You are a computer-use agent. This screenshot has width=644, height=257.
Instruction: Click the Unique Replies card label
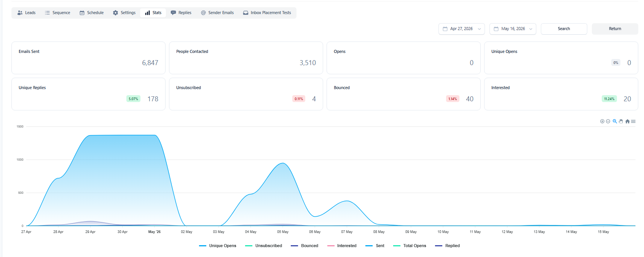click(32, 88)
